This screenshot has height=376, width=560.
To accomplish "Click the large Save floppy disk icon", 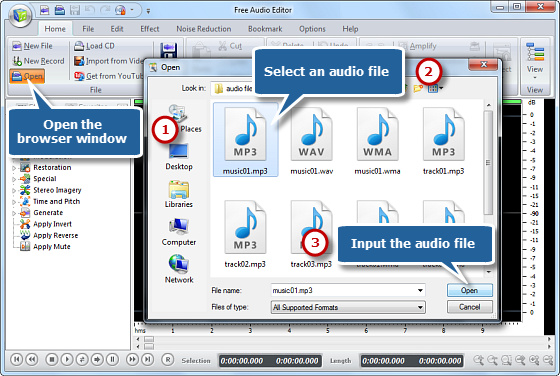I will tap(168, 50).
